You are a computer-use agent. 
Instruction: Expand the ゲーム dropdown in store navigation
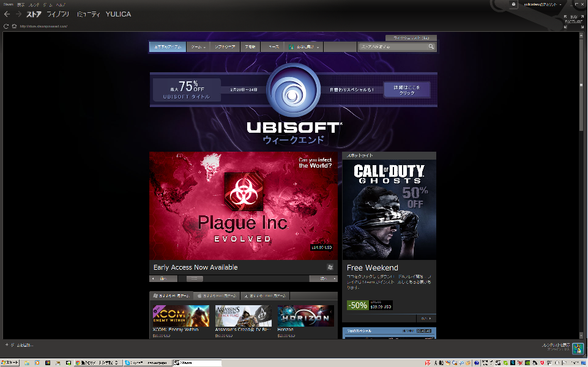(x=198, y=47)
